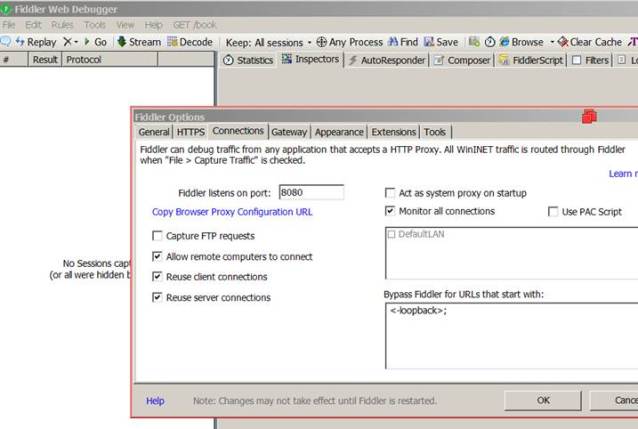Enable Use PAC Script checkbox
The image size is (638, 429).
coord(553,212)
